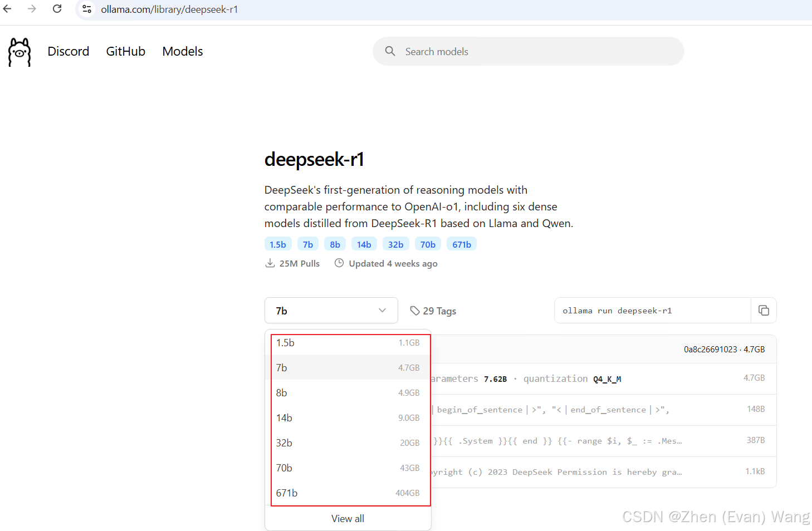Click hash 0a8c26691023 · 4.7GB
The image size is (812, 531).
tap(724, 350)
